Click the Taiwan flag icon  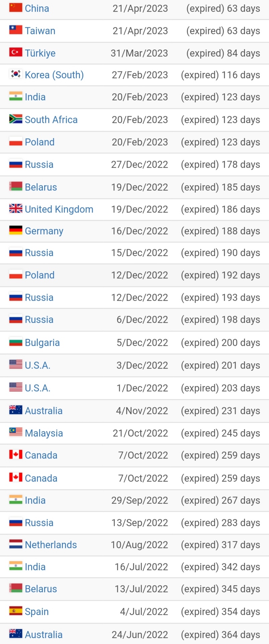pos(16,30)
